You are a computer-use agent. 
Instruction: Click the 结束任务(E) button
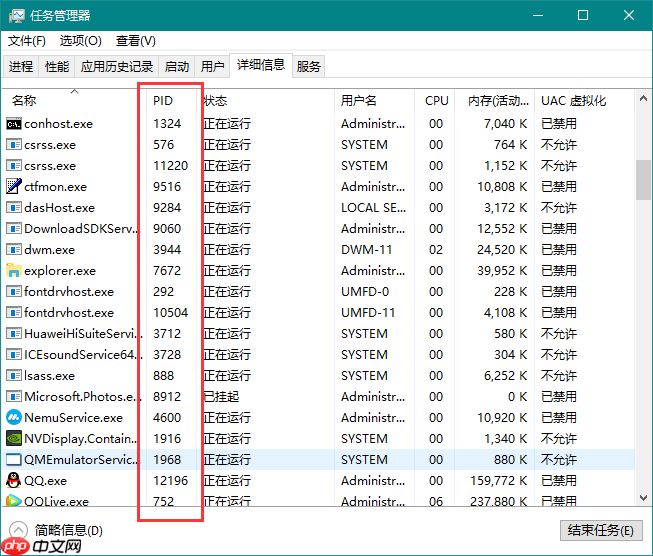coord(601,530)
